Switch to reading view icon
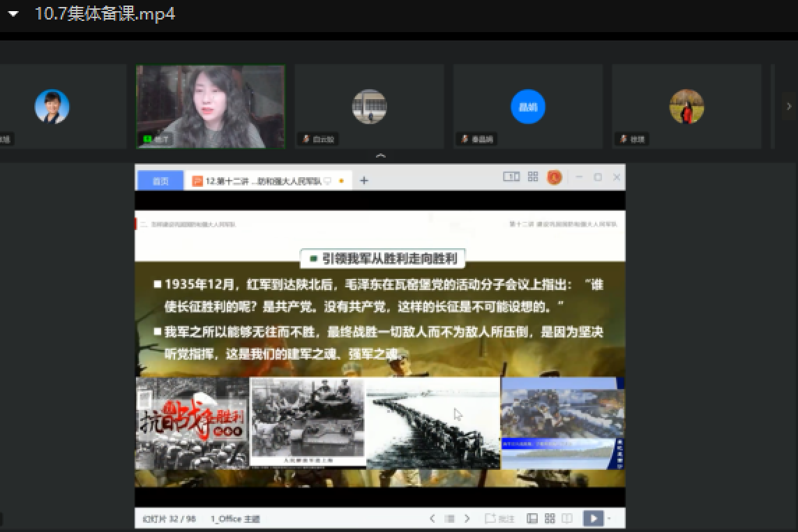The width and height of the screenshot is (798, 532). coord(567,519)
